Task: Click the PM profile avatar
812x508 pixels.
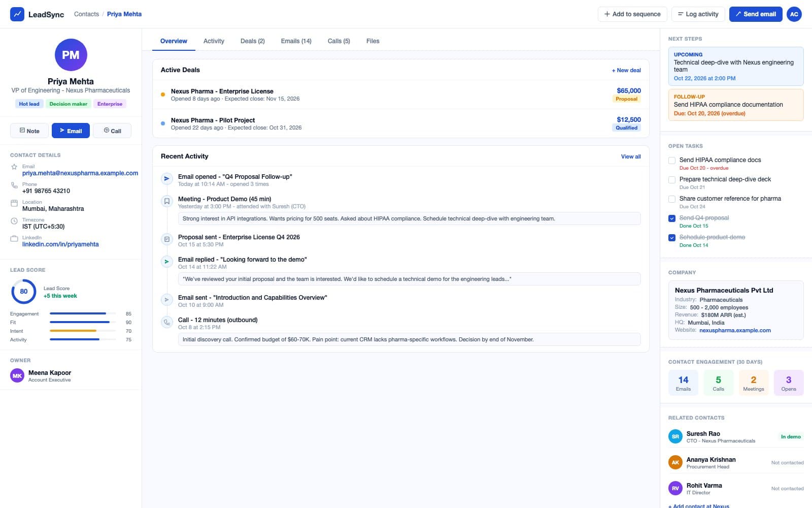Action: tap(71, 55)
